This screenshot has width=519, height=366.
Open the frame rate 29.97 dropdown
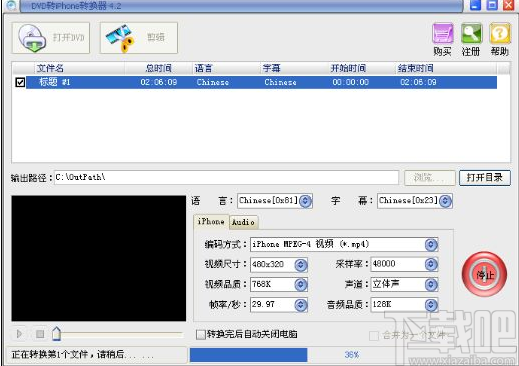[x=301, y=304]
